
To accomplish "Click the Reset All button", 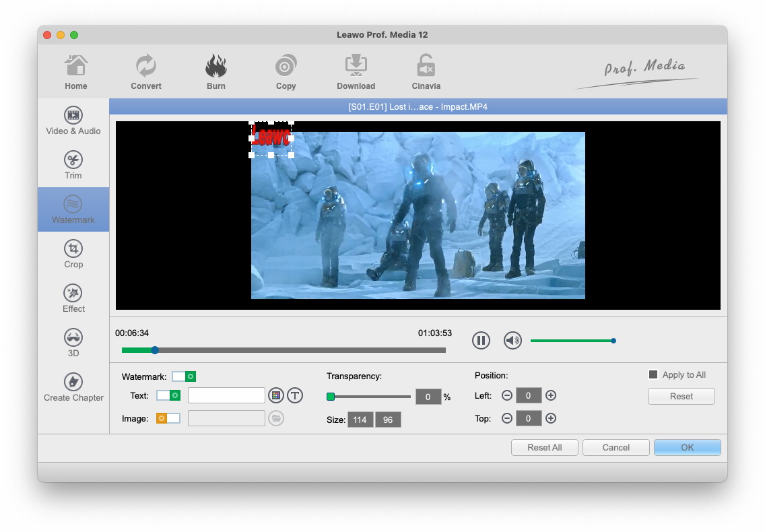I will click(x=544, y=447).
